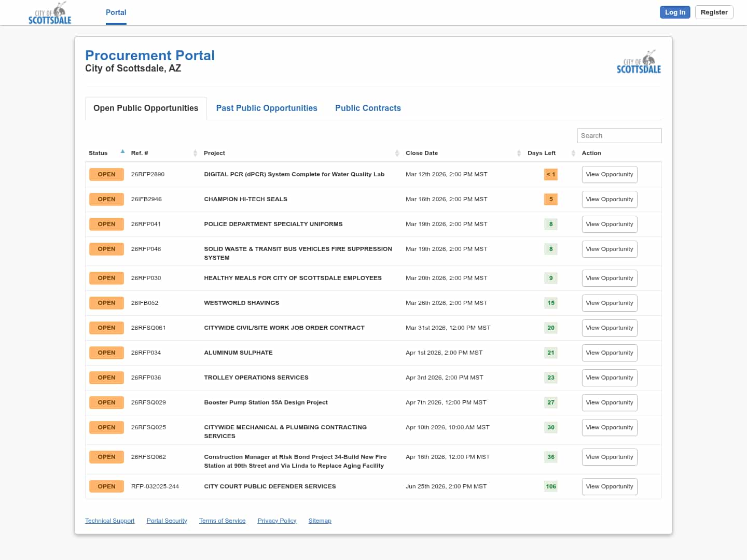Open the Public Contracts tab
The height and width of the screenshot is (560, 747).
368,108
